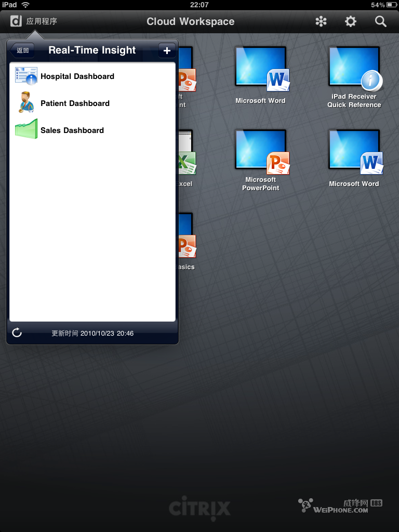The height and width of the screenshot is (532, 399).
Task: Select Patient Dashboard in the list
Action: coord(75,103)
